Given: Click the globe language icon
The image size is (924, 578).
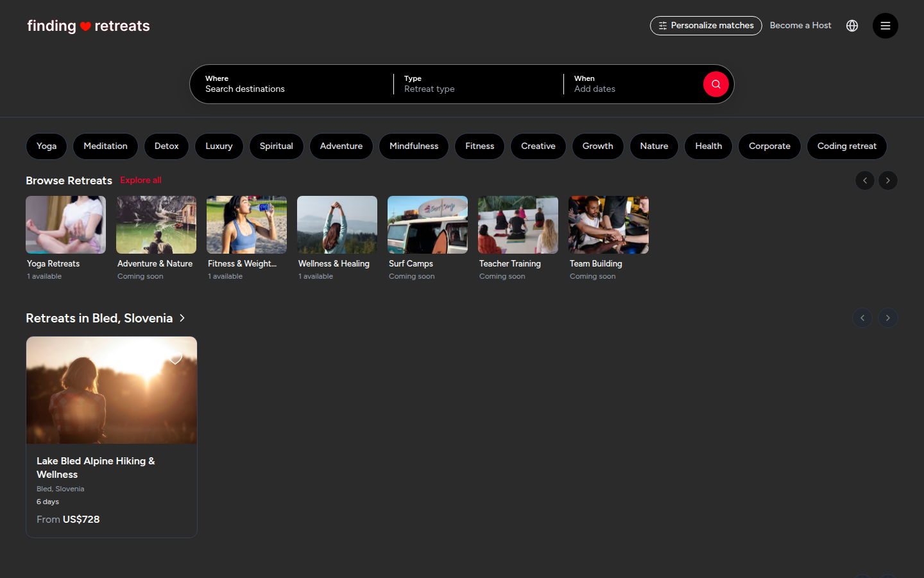Looking at the screenshot, I should tap(852, 26).
